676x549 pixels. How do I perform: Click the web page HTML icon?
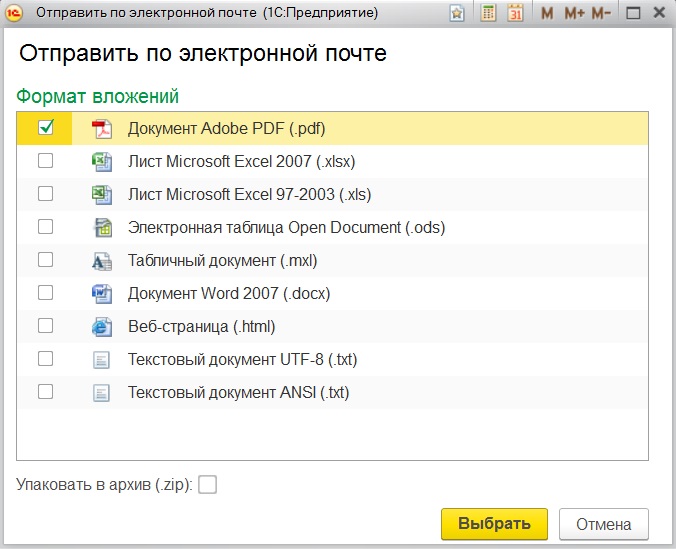(101, 326)
